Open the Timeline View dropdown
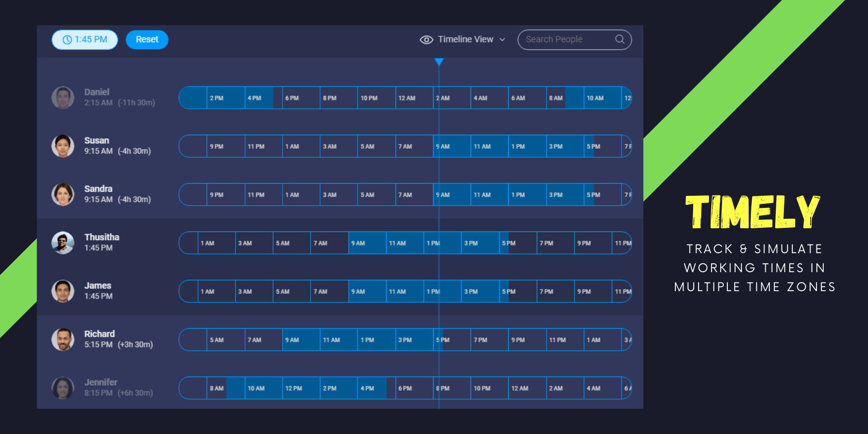Viewport: 868px width, 434px height. pyautogui.click(x=462, y=40)
